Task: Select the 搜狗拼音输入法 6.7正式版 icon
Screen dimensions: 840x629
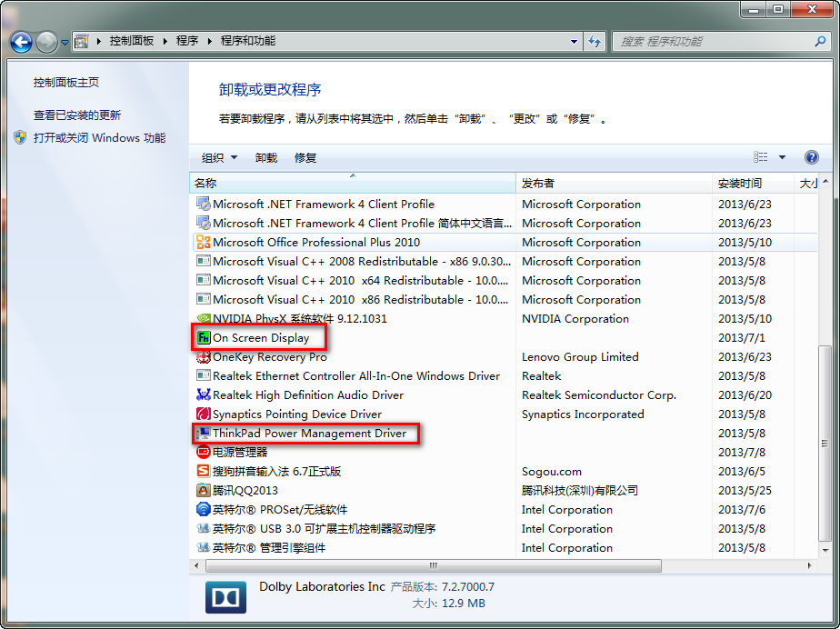Action: 204,472
